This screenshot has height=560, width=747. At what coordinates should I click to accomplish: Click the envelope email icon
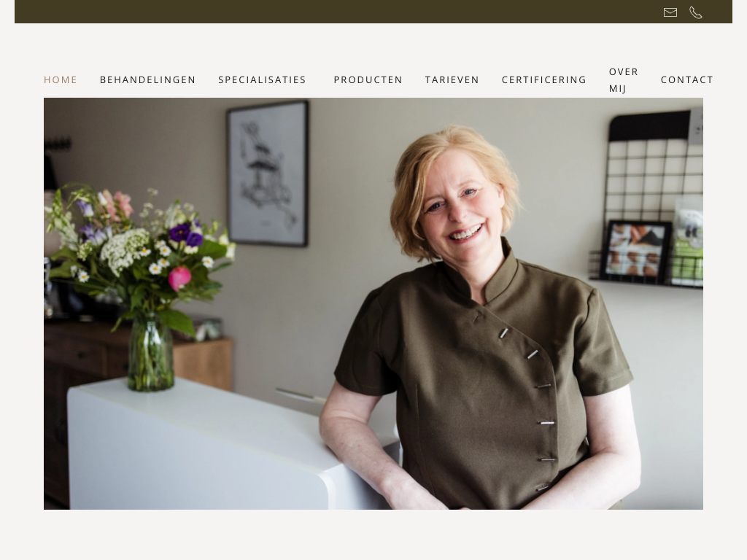[670, 12]
